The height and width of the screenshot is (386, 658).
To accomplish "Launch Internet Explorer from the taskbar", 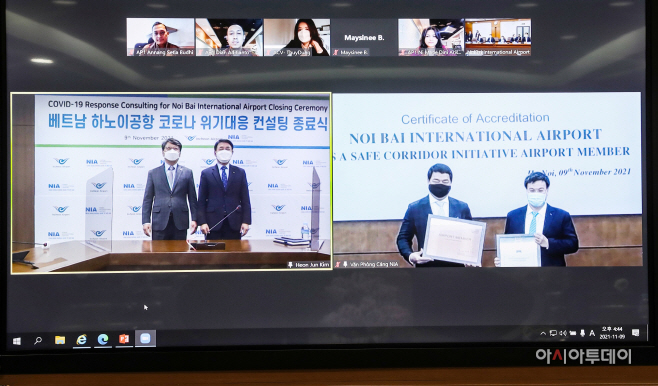I will pyautogui.click(x=81, y=339).
